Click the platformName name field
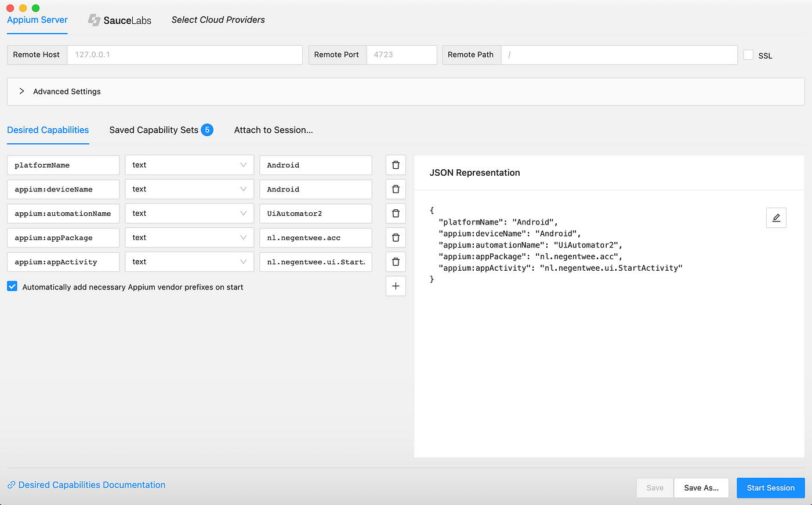 pyautogui.click(x=63, y=165)
